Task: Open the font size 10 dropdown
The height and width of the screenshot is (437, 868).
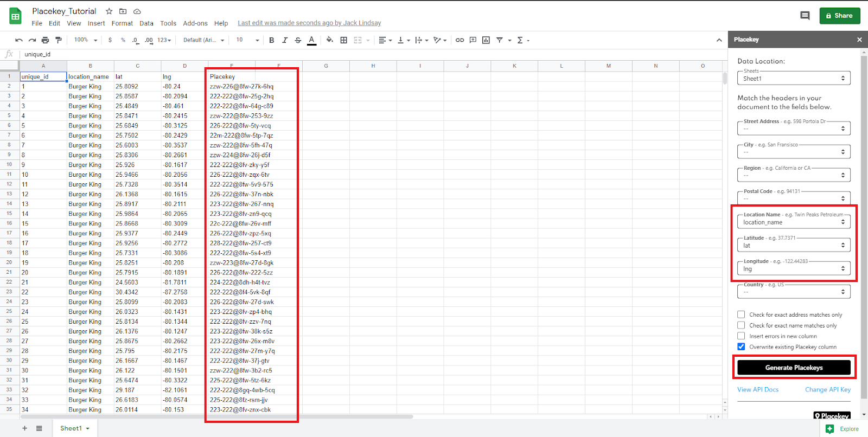Action: point(247,40)
